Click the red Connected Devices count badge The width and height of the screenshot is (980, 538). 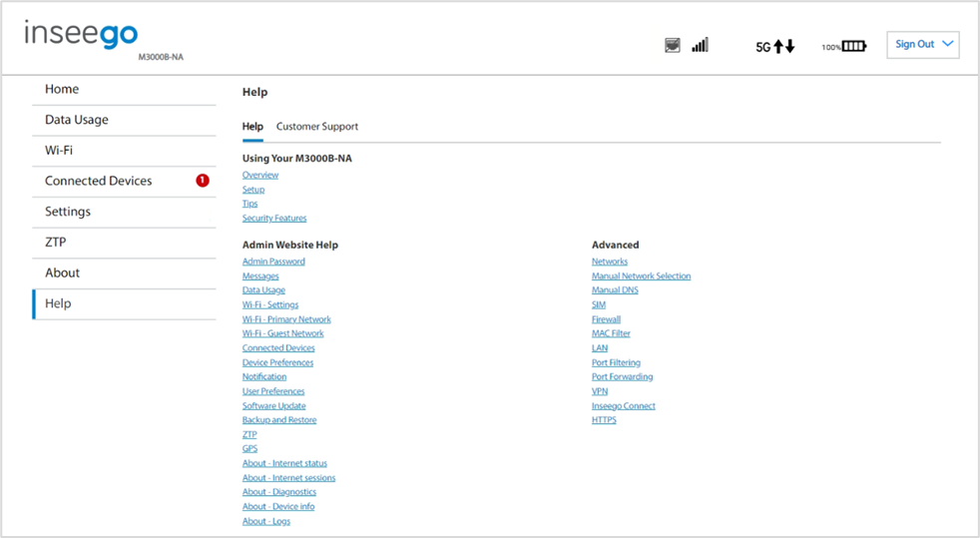pos(203,181)
